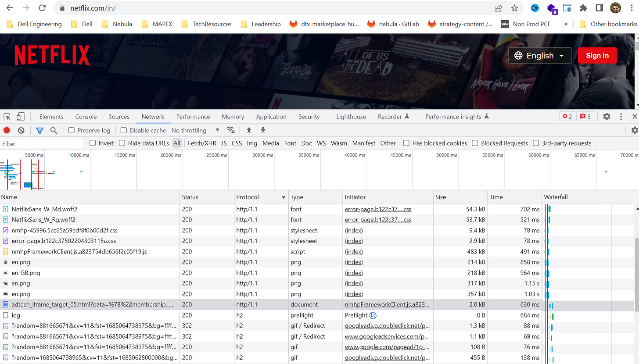Screen dimensions: 639x364
Task: Open the browser side panel icon
Action: [x=600, y=8]
